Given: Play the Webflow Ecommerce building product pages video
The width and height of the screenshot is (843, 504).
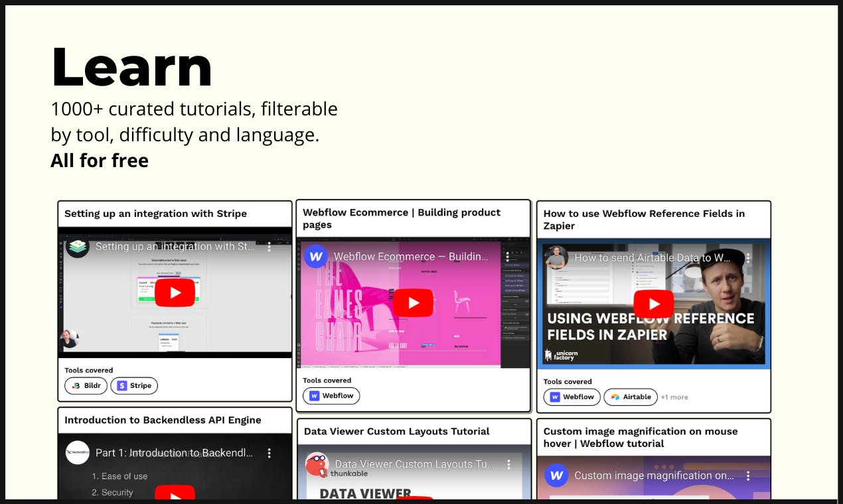Looking at the screenshot, I should 413,303.
